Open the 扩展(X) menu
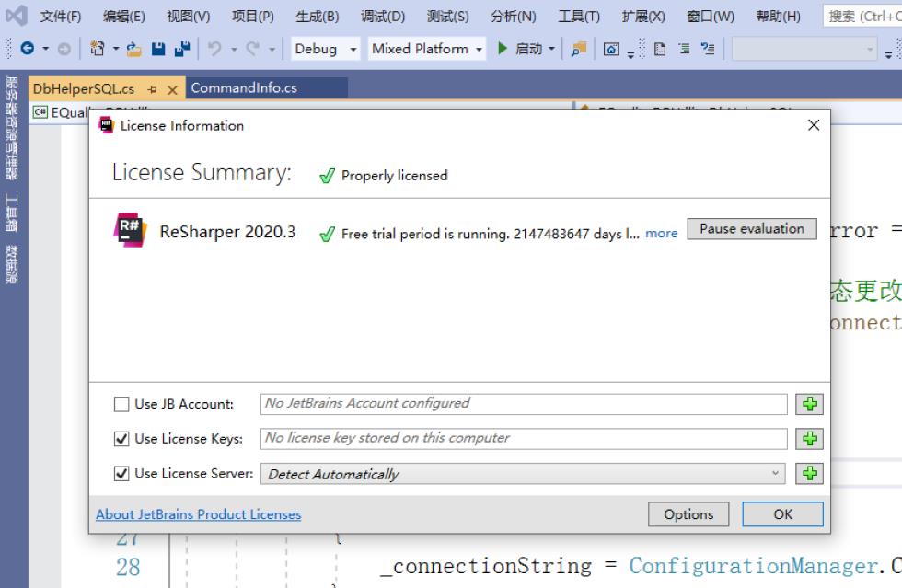902x588 pixels. pyautogui.click(x=643, y=17)
